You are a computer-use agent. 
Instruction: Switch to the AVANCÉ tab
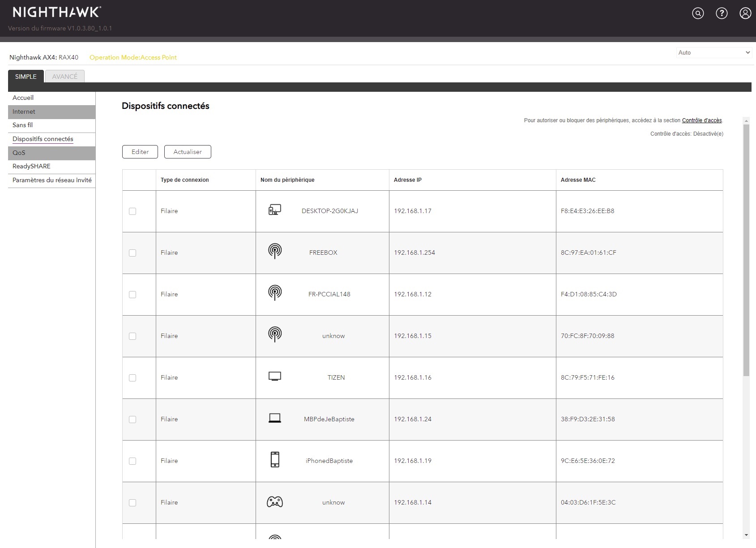click(x=65, y=77)
